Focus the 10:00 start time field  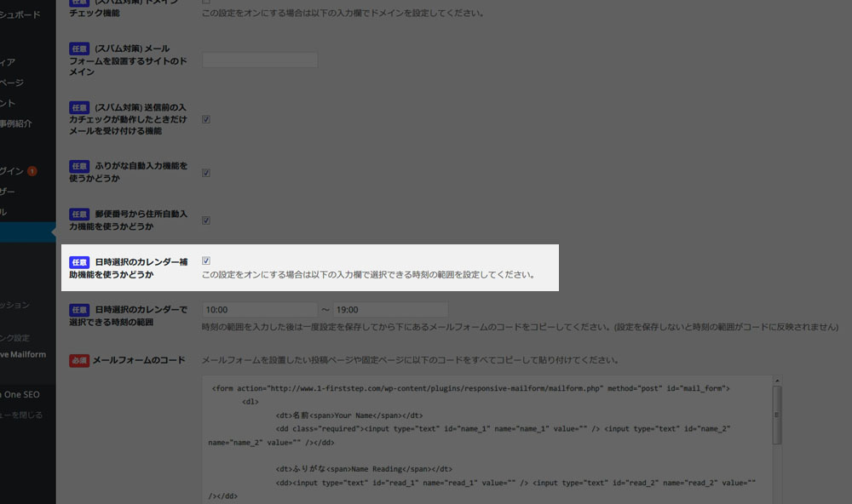click(x=260, y=310)
